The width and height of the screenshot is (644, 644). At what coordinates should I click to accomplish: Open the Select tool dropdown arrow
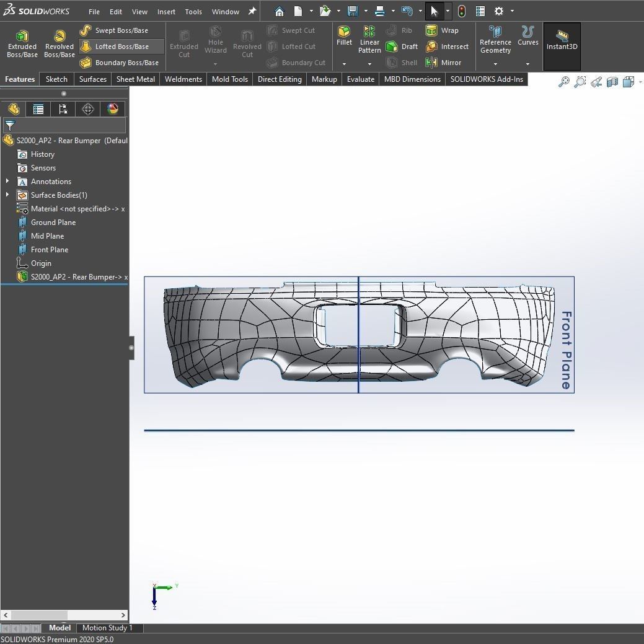click(x=448, y=11)
